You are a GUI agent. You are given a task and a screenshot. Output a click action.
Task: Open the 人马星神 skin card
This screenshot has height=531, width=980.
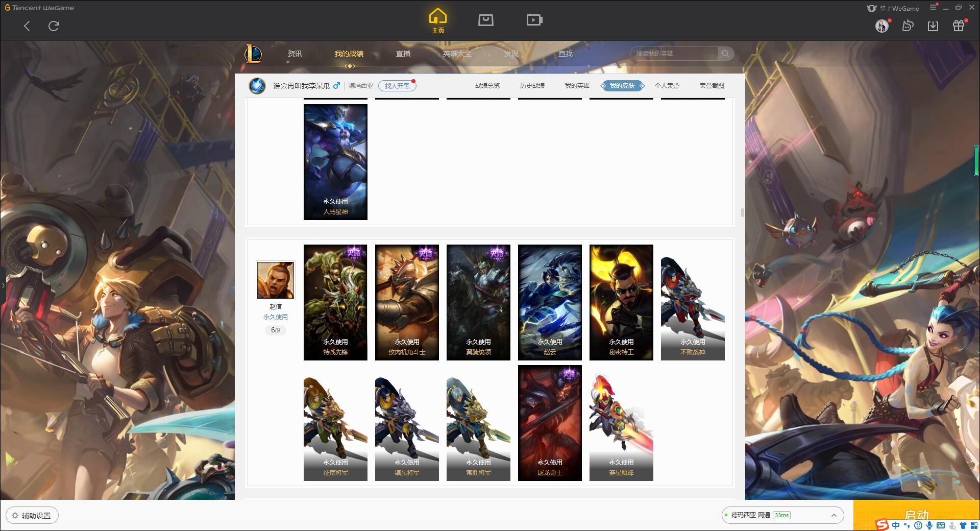335,162
